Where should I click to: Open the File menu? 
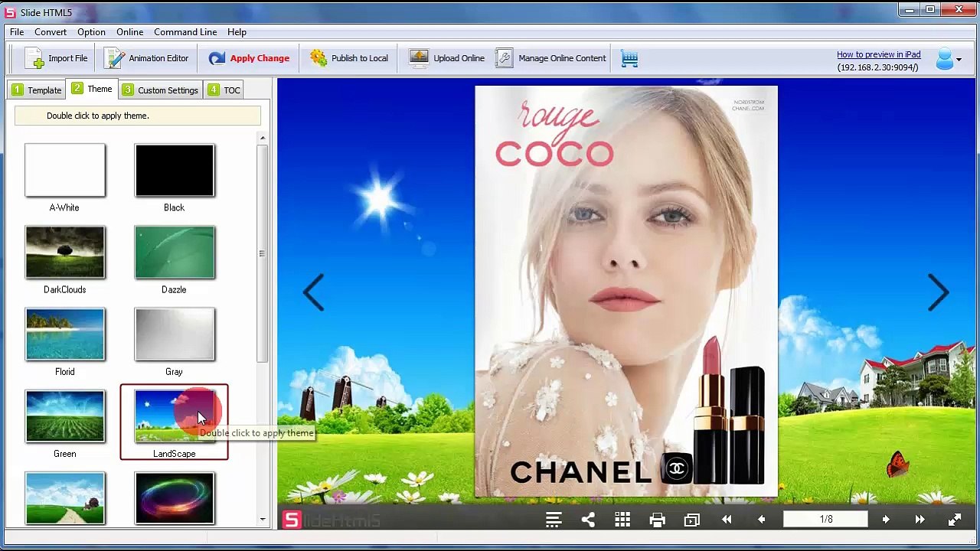[17, 32]
